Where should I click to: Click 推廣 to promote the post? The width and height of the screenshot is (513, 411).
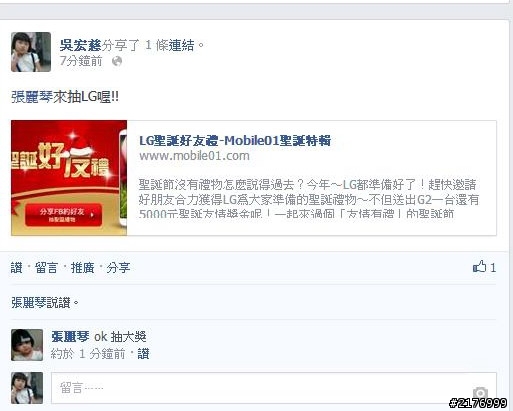pos(82,268)
